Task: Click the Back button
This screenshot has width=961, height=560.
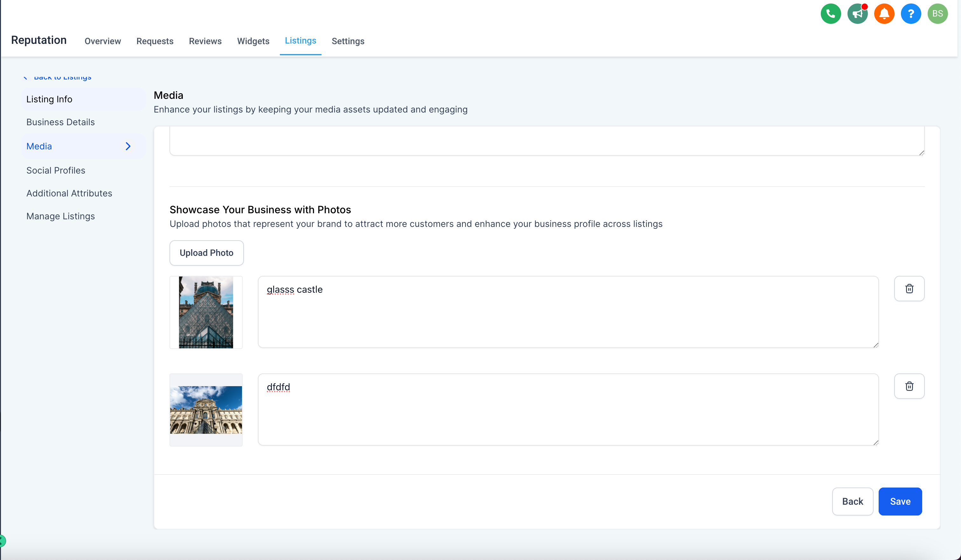Action: point(852,501)
